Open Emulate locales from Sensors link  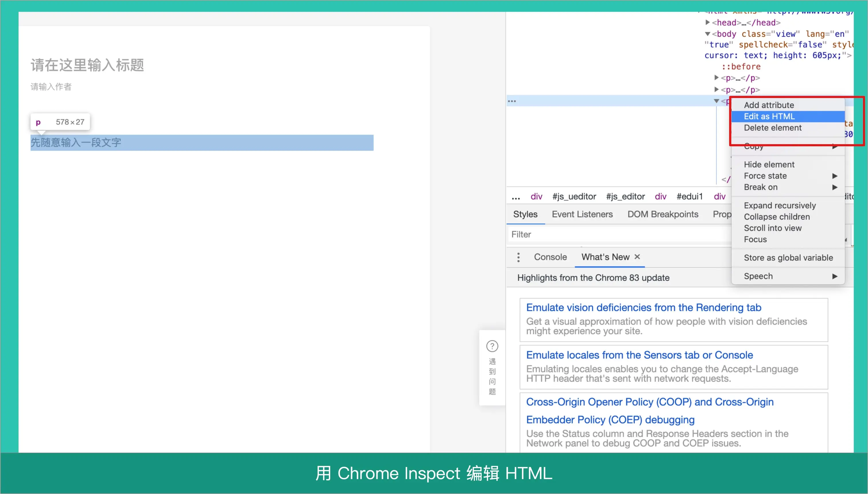(x=639, y=355)
